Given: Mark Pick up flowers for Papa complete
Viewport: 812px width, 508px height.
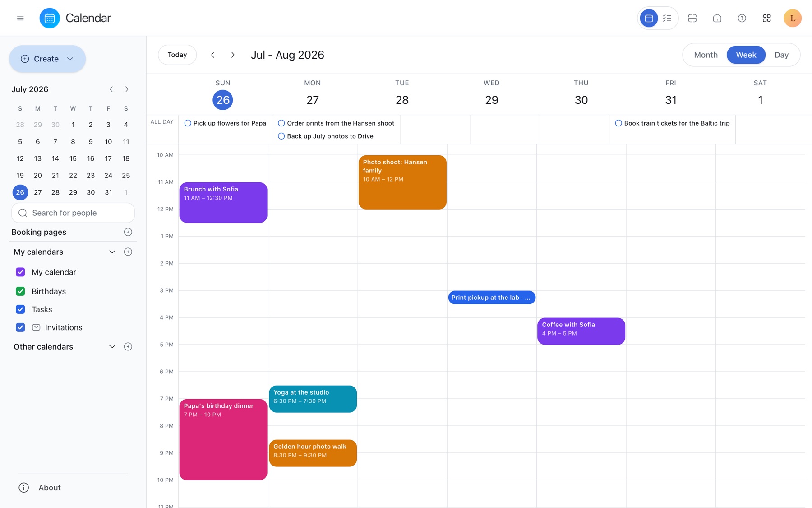Looking at the screenshot, I should [x=188, y=123].
